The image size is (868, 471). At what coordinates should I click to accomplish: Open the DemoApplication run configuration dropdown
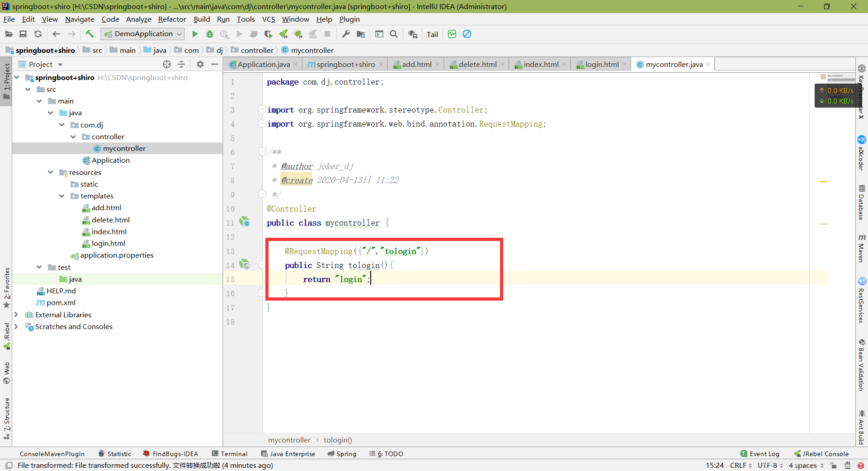pos(143,34)
